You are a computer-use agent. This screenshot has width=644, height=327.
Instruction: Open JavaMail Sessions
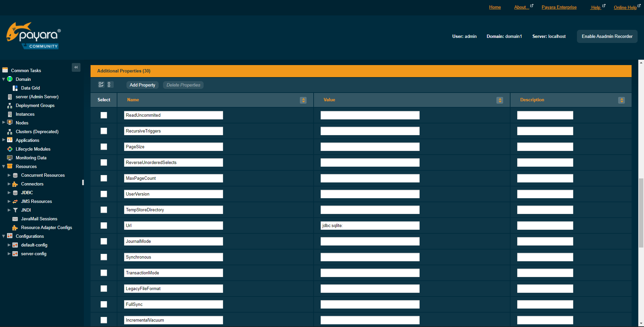tap(39, 219)
